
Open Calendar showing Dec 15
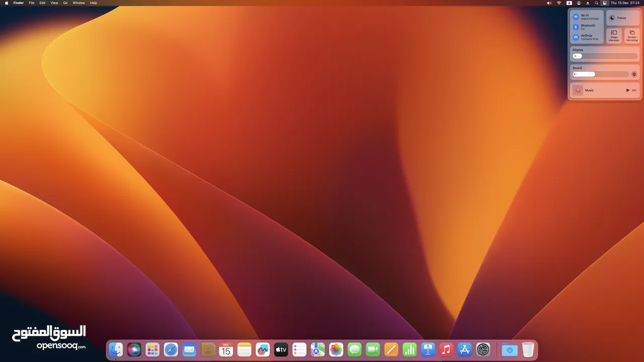(226, 349)
